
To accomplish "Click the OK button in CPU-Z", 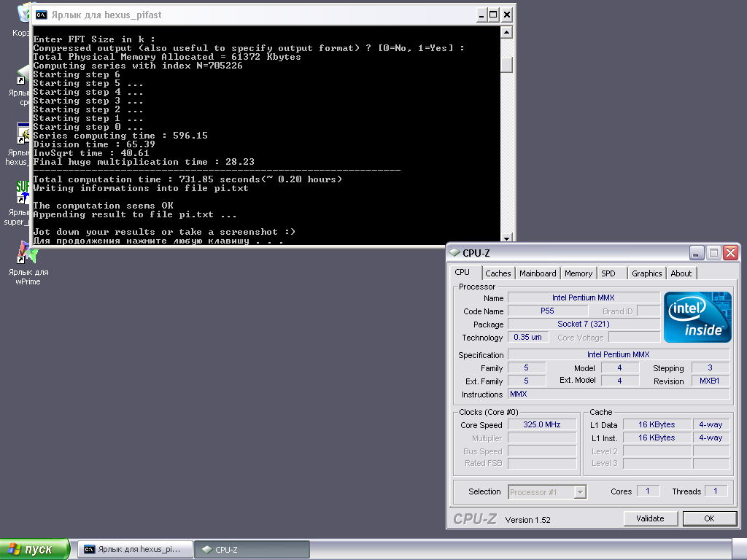I will 709,518.
